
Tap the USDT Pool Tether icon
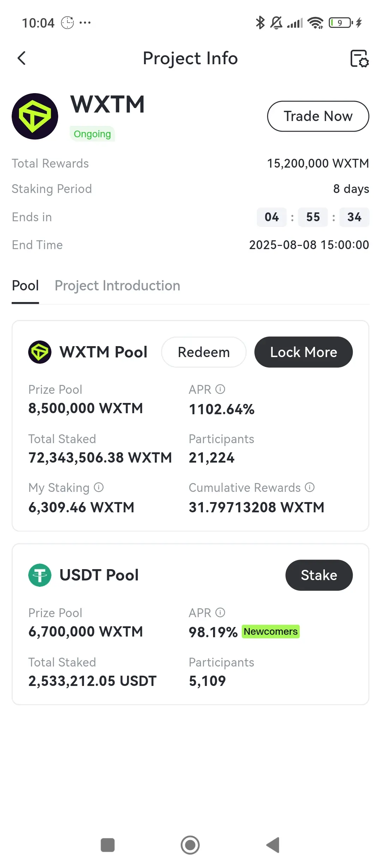coord(40,575)
